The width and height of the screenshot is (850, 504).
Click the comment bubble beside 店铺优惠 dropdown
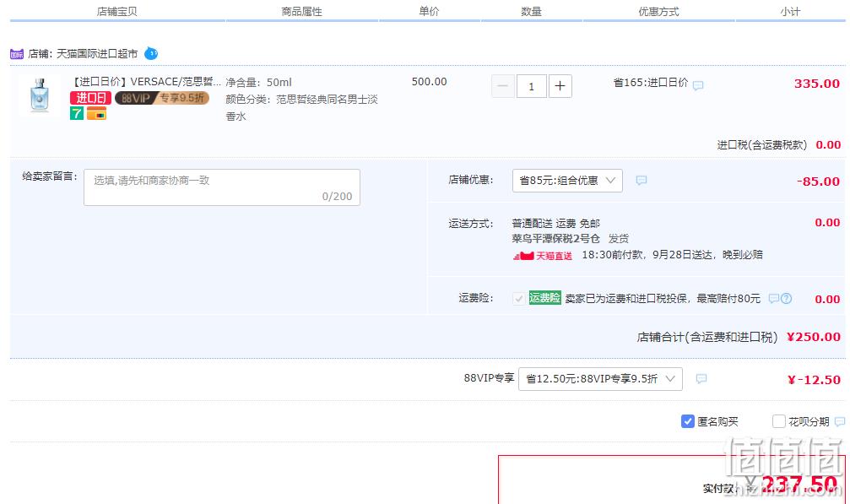[x=642, y=181]
